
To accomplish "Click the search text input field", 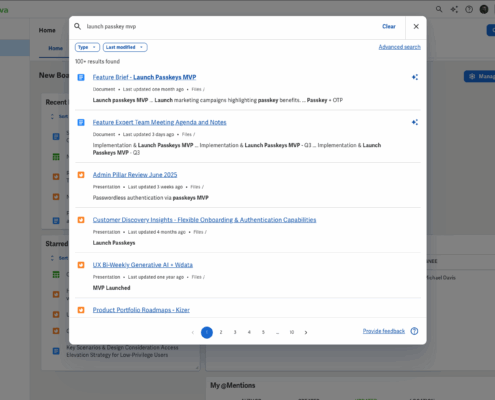I will click(x=230, y=26).
